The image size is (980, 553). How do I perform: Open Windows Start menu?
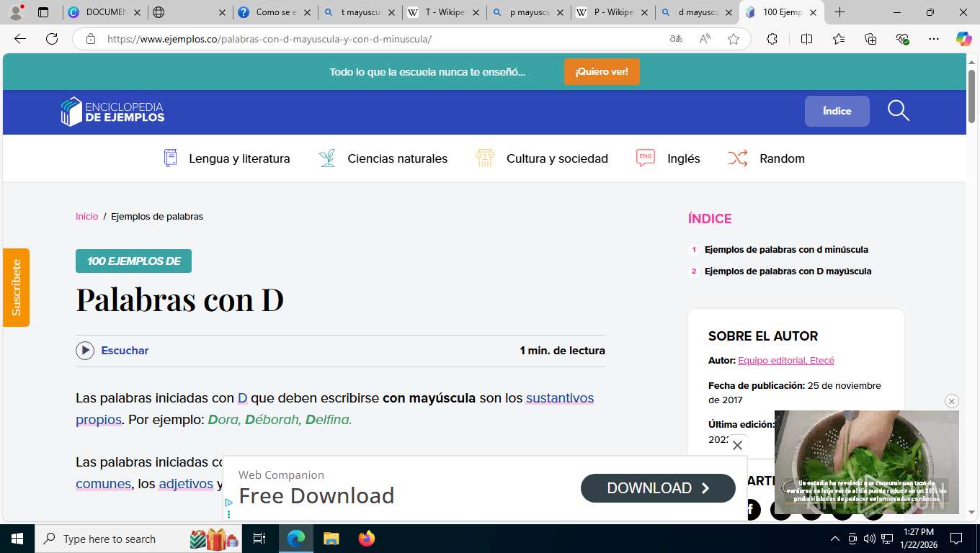coord(17,539)
